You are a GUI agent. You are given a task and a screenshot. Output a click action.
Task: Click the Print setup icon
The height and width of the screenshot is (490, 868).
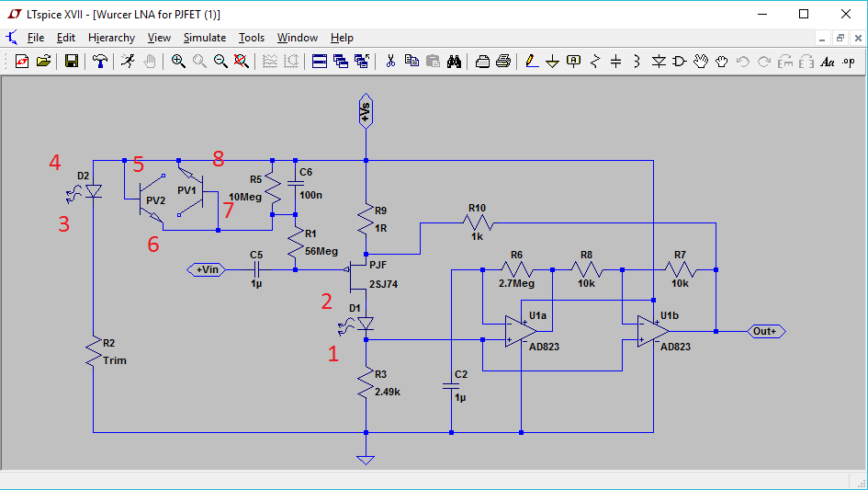click(482, 61)
